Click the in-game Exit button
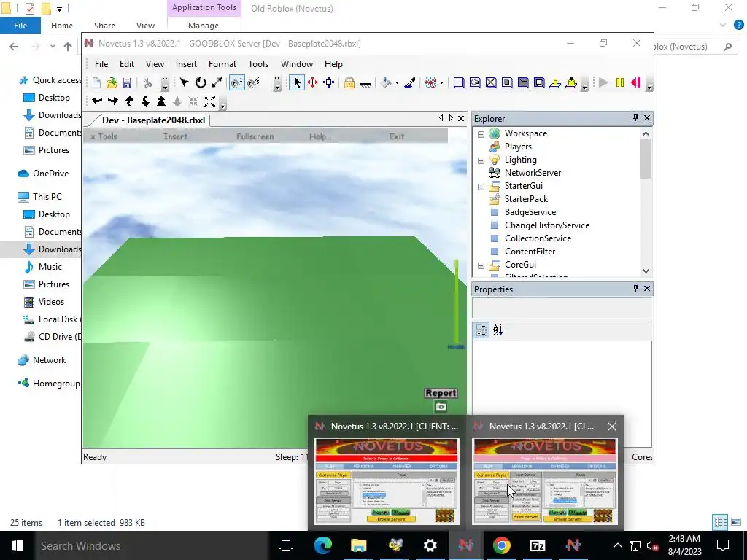Viewport: 747px width, 560px height. tap(396, 136)
